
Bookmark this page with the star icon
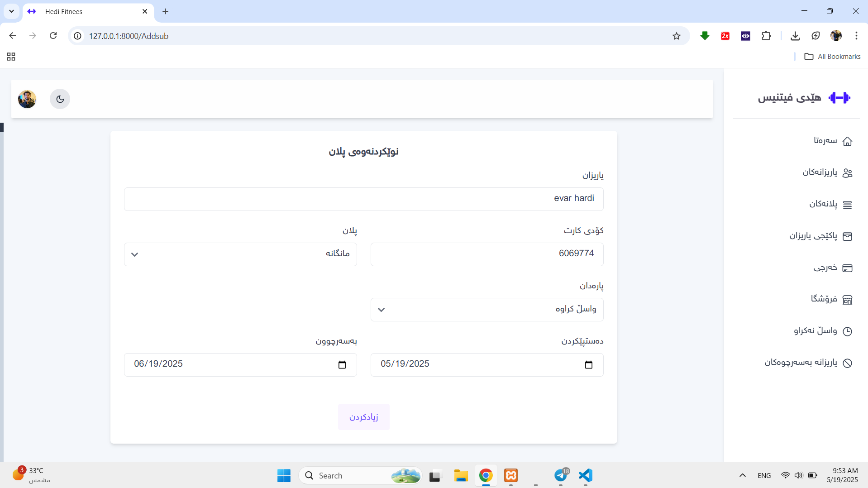coord(676,36)
